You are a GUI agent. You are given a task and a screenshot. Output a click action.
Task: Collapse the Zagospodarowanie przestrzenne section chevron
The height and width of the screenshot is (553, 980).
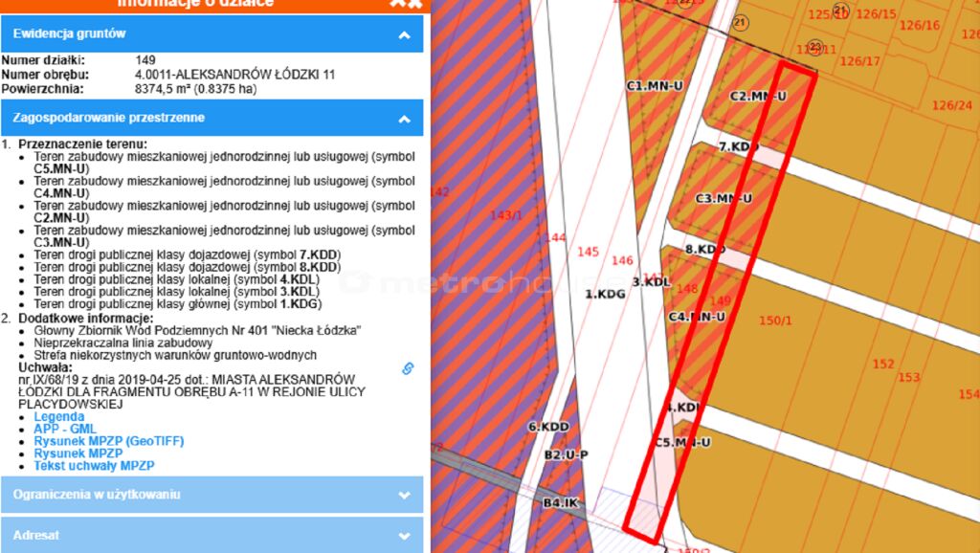[404, 119]
